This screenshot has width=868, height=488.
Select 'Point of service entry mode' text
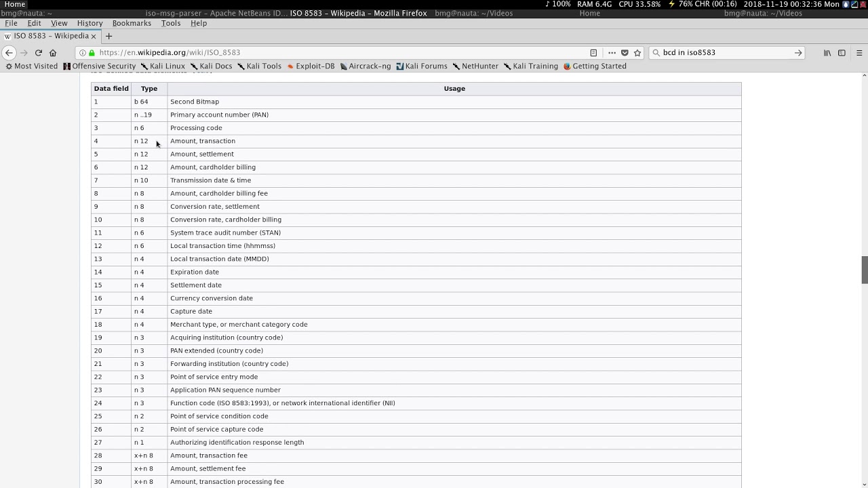(214, 377)
